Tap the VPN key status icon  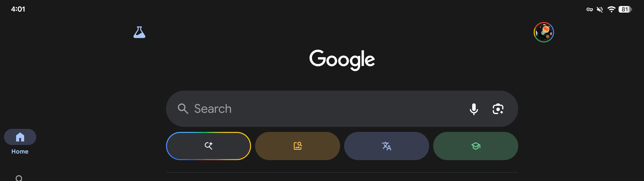pos(589,10)
